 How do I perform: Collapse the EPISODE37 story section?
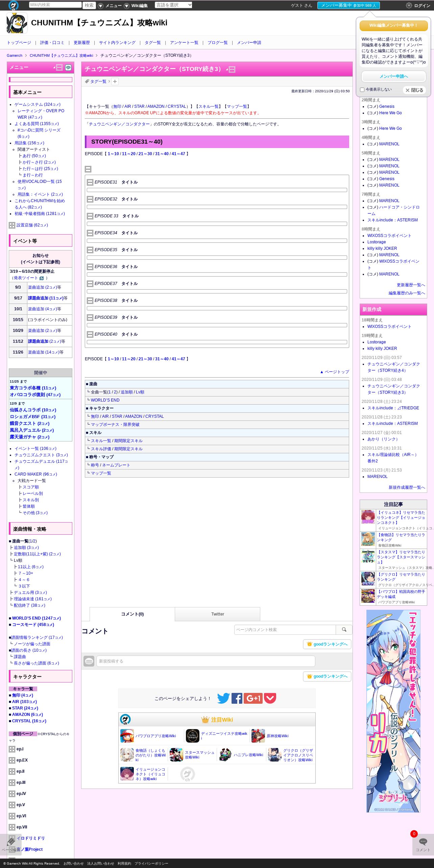coord(90,284)
